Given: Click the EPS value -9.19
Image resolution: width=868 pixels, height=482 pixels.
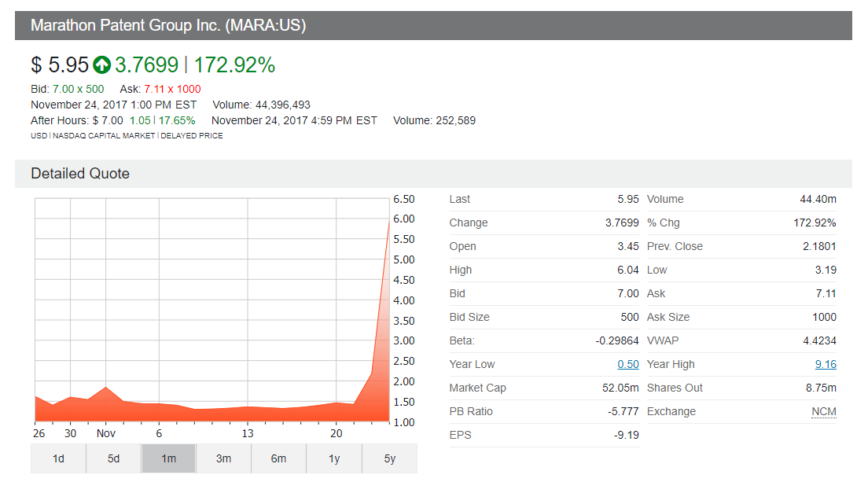Looking at the screenshot, I should (626, 435).
